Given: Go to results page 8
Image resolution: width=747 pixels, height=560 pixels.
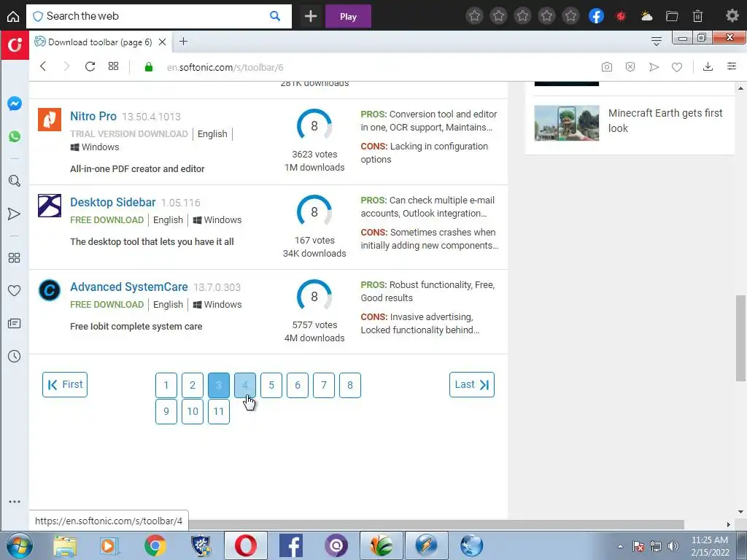Looking at the screenshot, I should click(349, 385).
